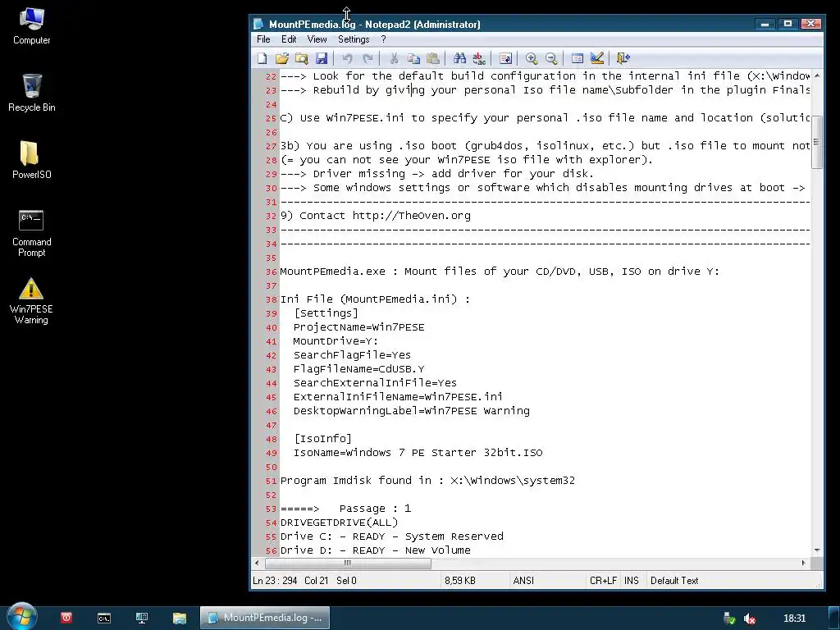Viewport: 840px width, 630px height.
Task: Click the line MountDrive=Y:
Action: tap(336, 340)
